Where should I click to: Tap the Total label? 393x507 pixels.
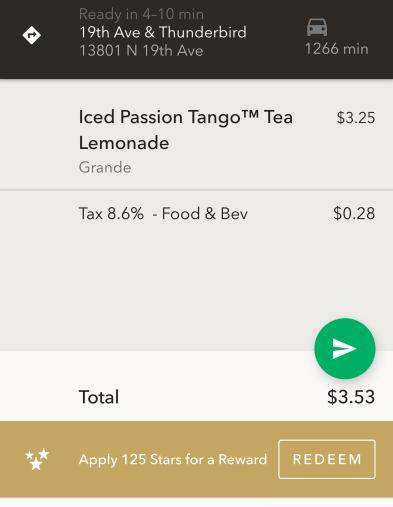[x=99, y=397]
